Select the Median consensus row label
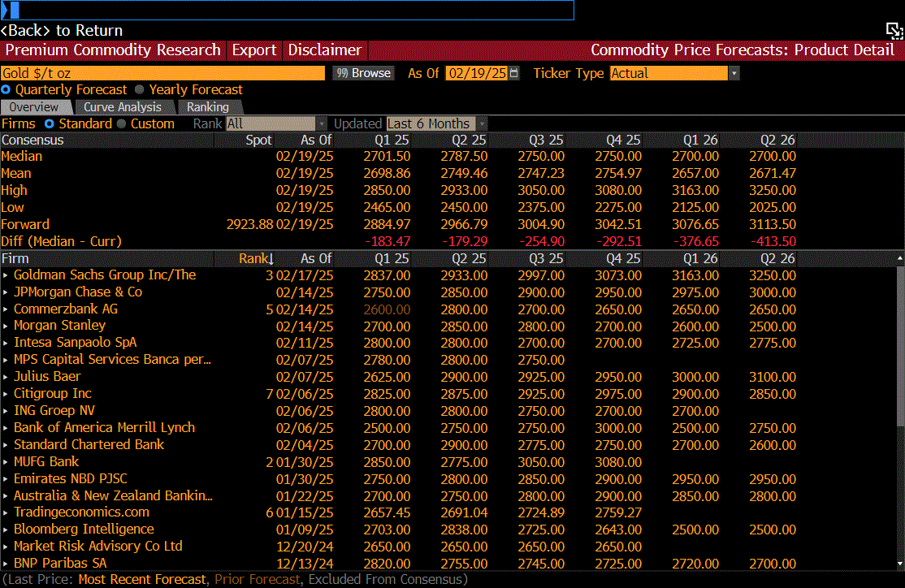This screenshot has height=588, width=905. pyautogui.click(x=22, y=157)
